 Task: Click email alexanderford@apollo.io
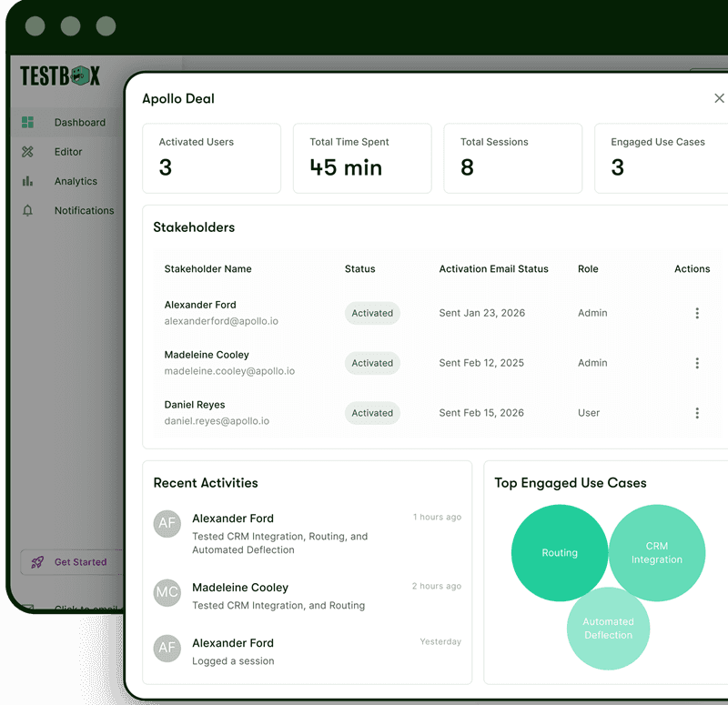tap(221, 321)
